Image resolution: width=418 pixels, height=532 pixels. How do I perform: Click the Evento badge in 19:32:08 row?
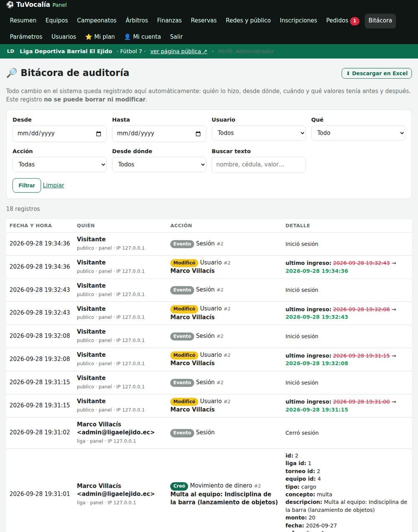click(x=182, y=336)
